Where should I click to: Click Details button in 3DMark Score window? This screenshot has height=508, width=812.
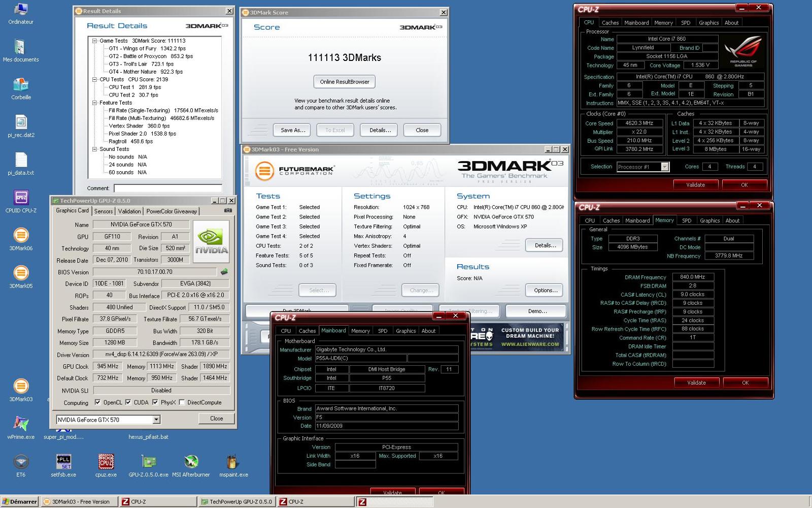coord(380,130)
